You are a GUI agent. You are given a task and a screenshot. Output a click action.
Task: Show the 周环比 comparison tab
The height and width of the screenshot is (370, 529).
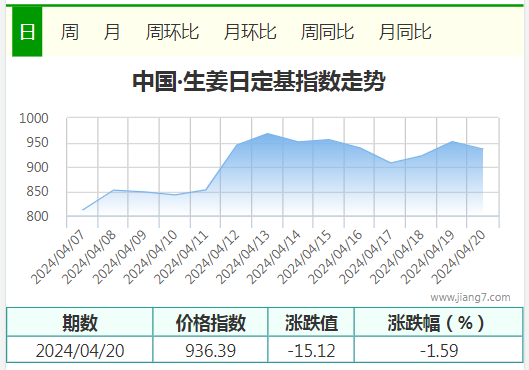(x=172, y=32)
